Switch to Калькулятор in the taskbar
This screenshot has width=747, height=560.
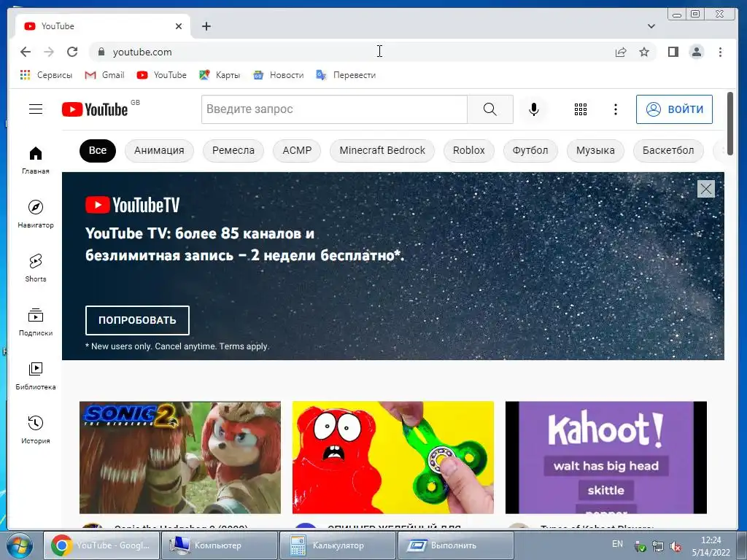(337, 545)
